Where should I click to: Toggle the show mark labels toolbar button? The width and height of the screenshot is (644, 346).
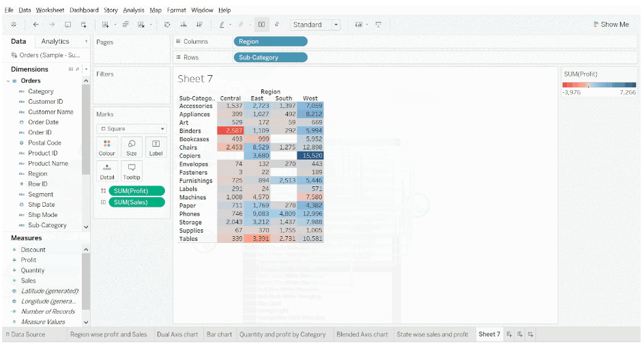tap(261, 25)
